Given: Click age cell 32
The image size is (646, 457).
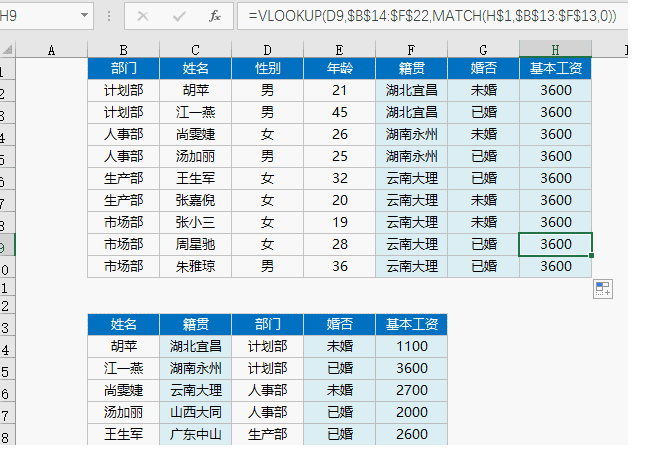Looking at the screenshot, I should [339, 178].
